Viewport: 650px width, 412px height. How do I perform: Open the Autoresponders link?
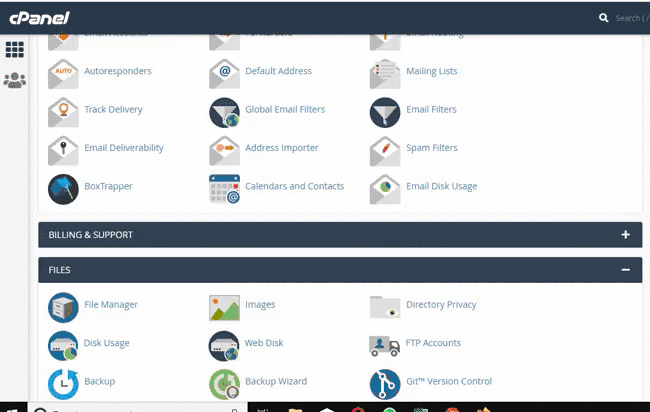click(x=118, y=71)
